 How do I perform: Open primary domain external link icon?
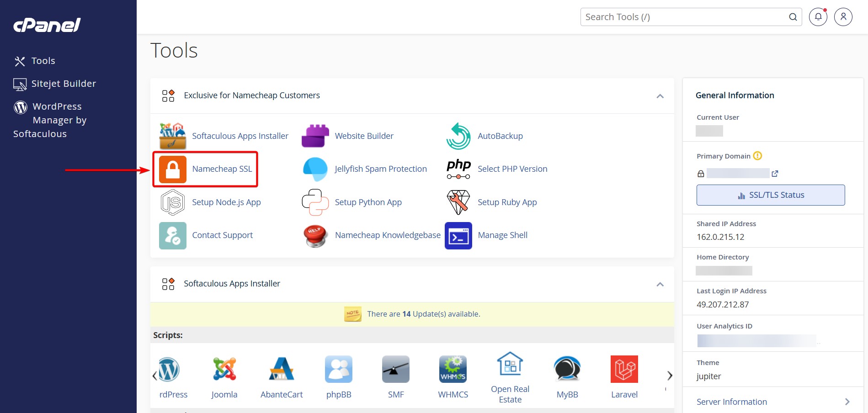775,174
